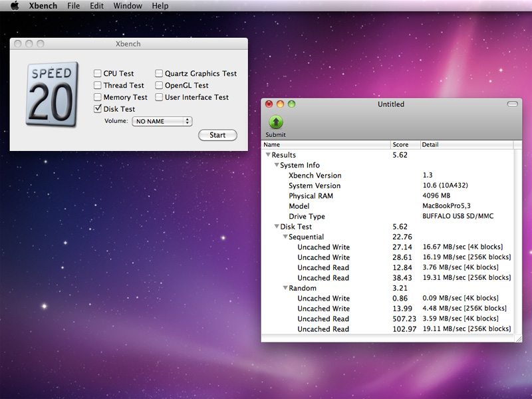Click the detail '10.6 (10A432)'
532x399 pixels.
[x=445, y=186]
